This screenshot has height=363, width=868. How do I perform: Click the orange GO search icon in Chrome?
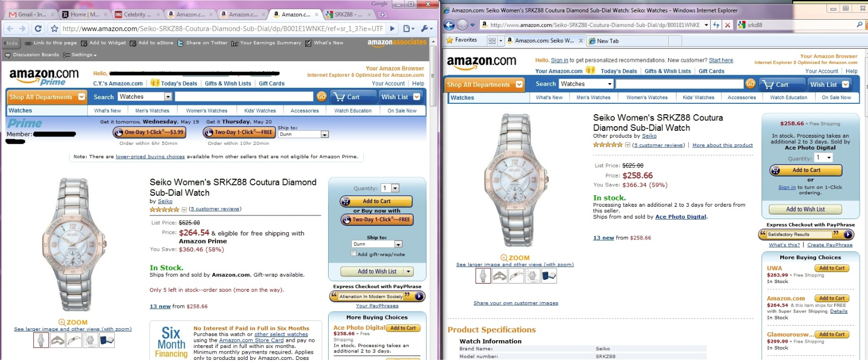tap(321, 97)
